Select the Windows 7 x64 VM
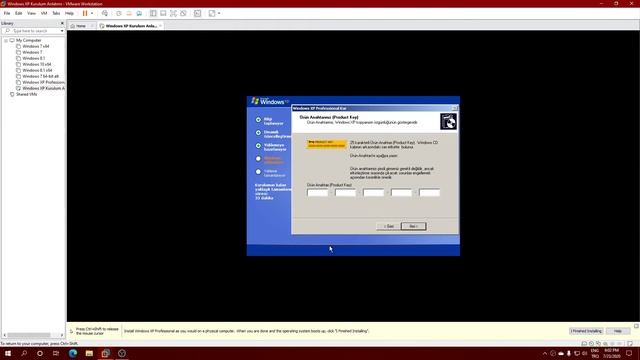Viewport: 640px width, 360px height. point(36,47)
